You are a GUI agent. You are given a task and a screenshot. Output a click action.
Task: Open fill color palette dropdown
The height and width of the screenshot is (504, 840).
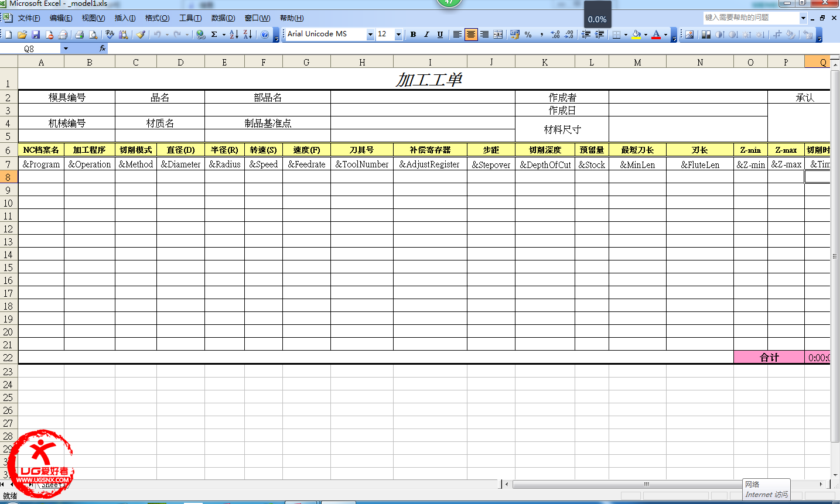tap(646, 35)
